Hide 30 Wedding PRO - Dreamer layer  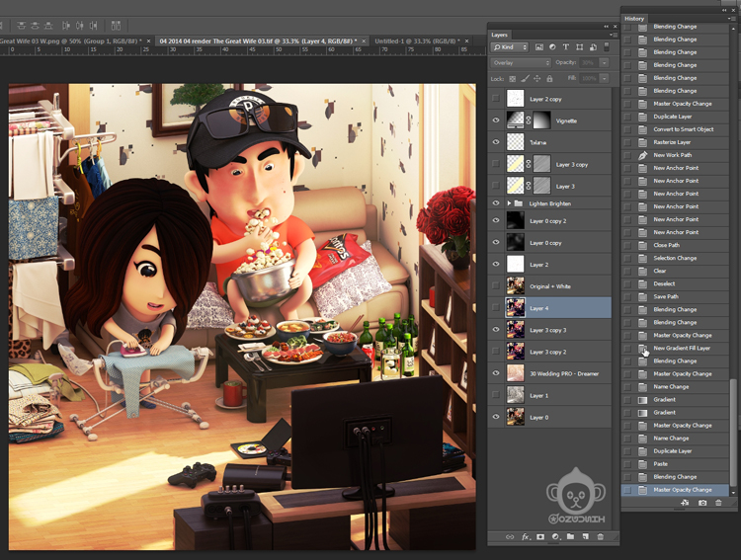coord(496,373)
